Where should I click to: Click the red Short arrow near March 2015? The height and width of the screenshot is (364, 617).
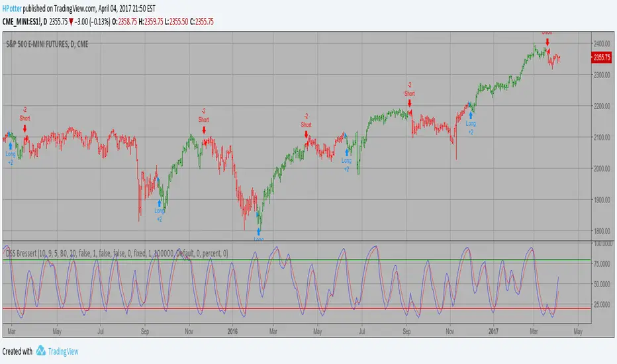(x=24, y=128)
